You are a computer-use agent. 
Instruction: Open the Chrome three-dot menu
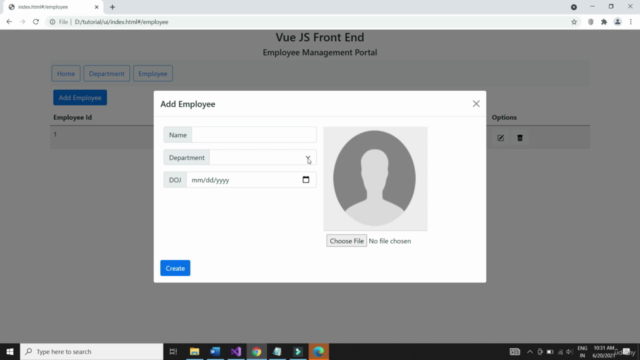pyautogui.click(x=631, y=22)
